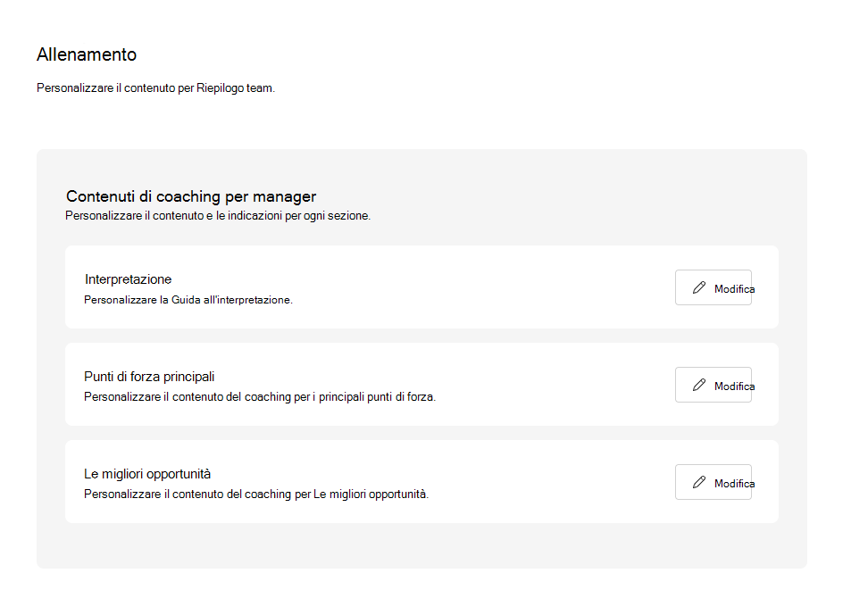Click the description under Punti di forza principali

coord(260,397)
